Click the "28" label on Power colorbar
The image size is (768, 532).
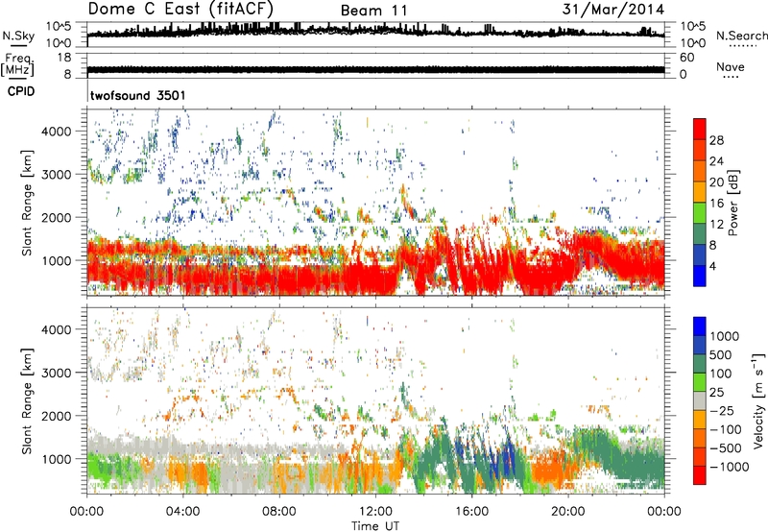tap(716, 140)
